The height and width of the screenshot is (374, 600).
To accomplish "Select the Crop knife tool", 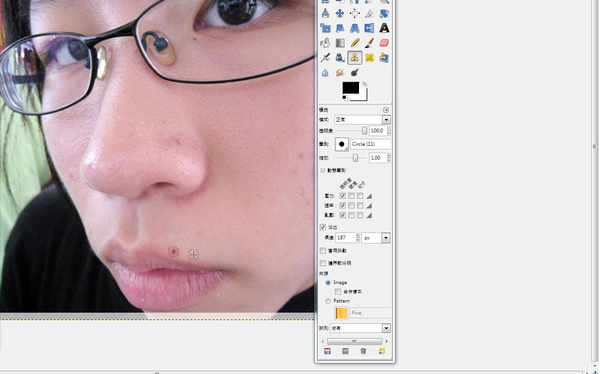I will point(369,13).
